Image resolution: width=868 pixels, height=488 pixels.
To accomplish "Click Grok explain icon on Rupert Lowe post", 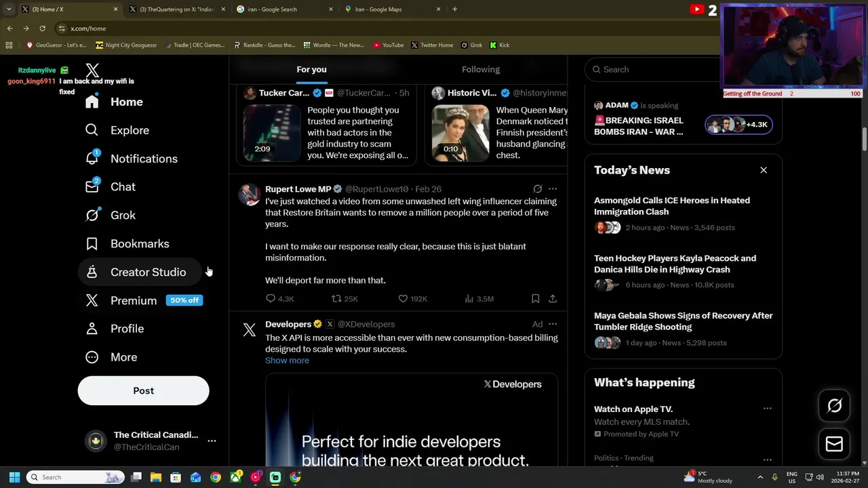I will click(x=537, y=189).
